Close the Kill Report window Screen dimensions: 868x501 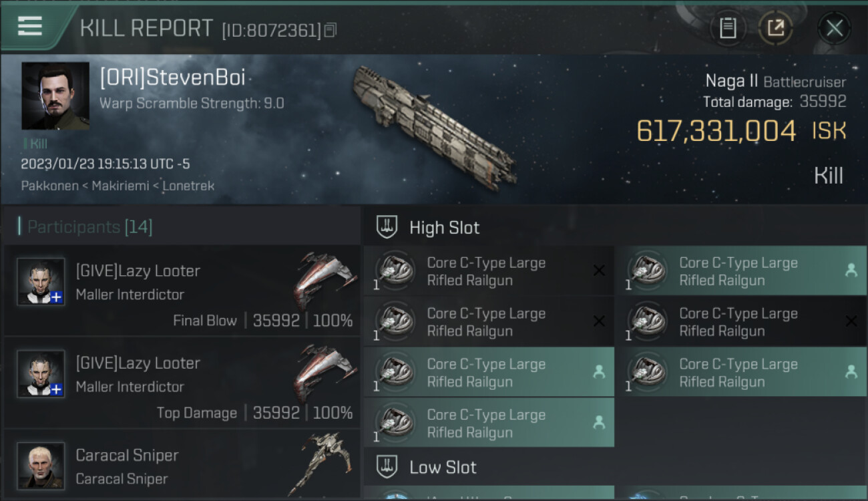(834, 28)
